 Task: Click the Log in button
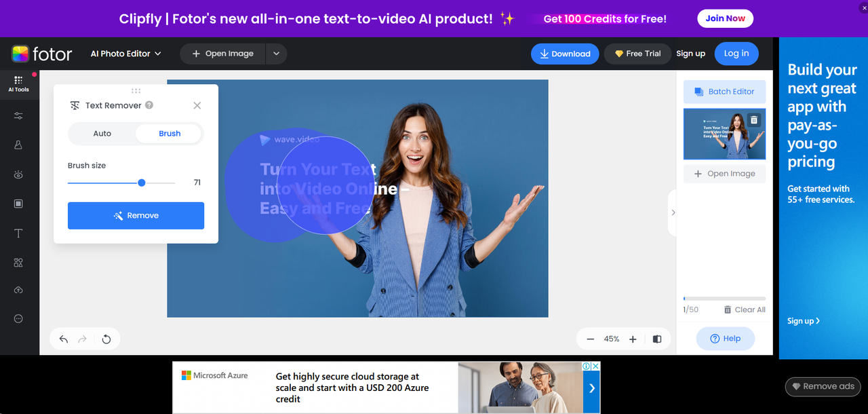(736, 54)
